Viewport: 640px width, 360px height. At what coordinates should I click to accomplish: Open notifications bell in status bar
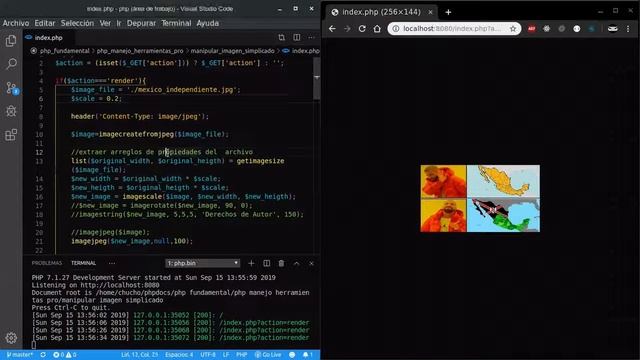click(307, 355)
